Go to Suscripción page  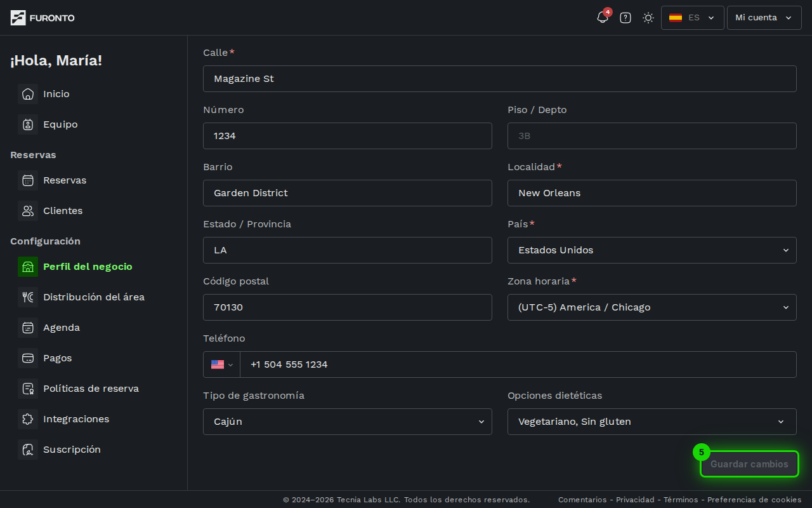72,450
